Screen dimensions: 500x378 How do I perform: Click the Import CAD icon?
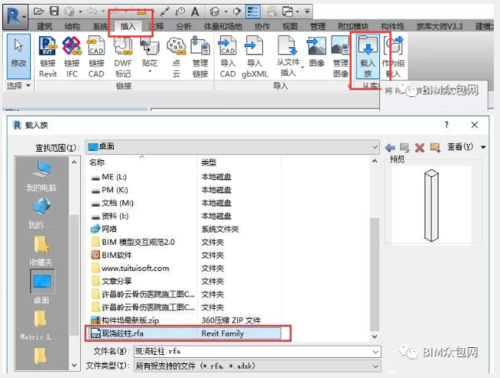(228, 57)
